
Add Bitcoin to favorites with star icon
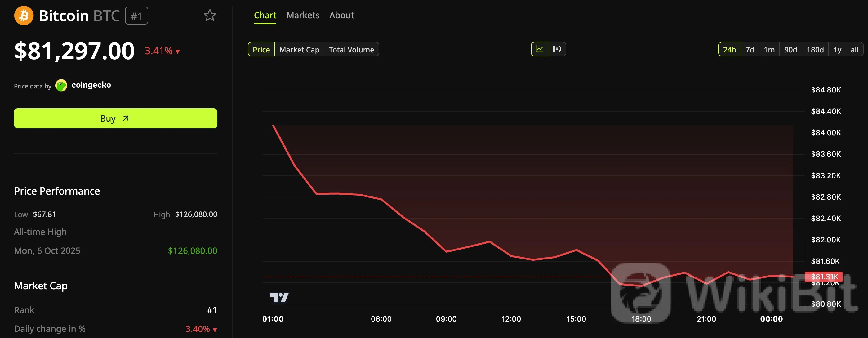coord(210,15)
